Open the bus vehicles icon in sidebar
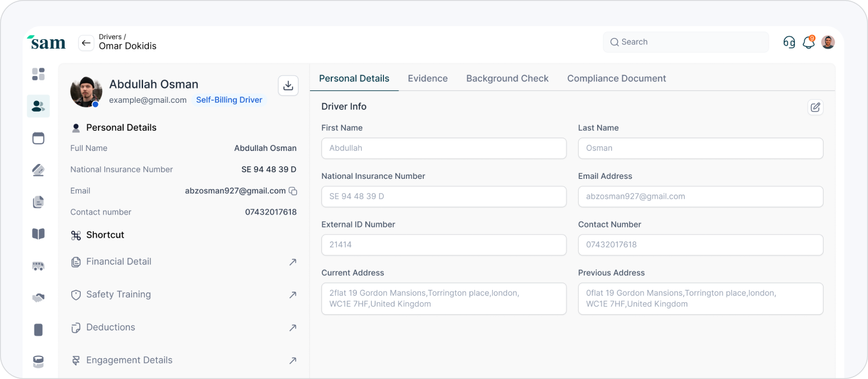This screenshot has width=868, height=379. coord(39,266)
